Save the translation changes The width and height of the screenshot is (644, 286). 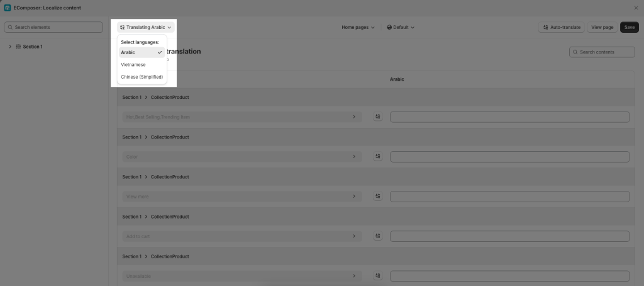coord(629,27)
